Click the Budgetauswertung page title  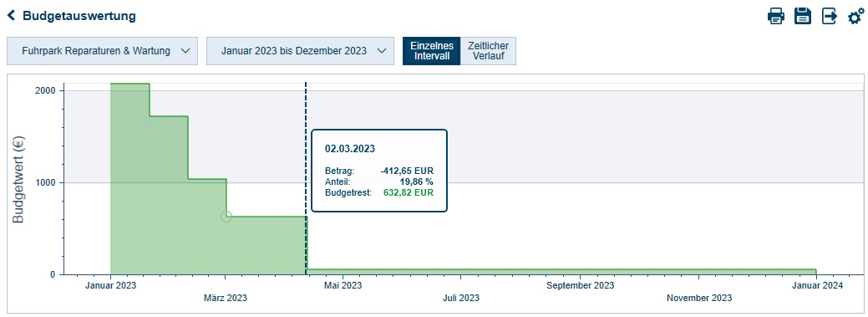[79, 16]
